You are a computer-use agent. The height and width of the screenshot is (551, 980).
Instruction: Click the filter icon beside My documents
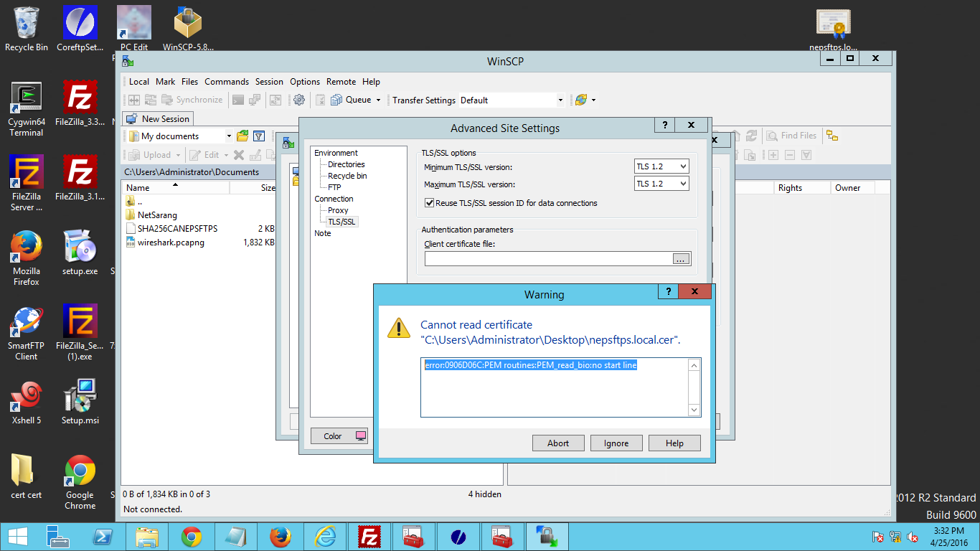coord(260,136)
